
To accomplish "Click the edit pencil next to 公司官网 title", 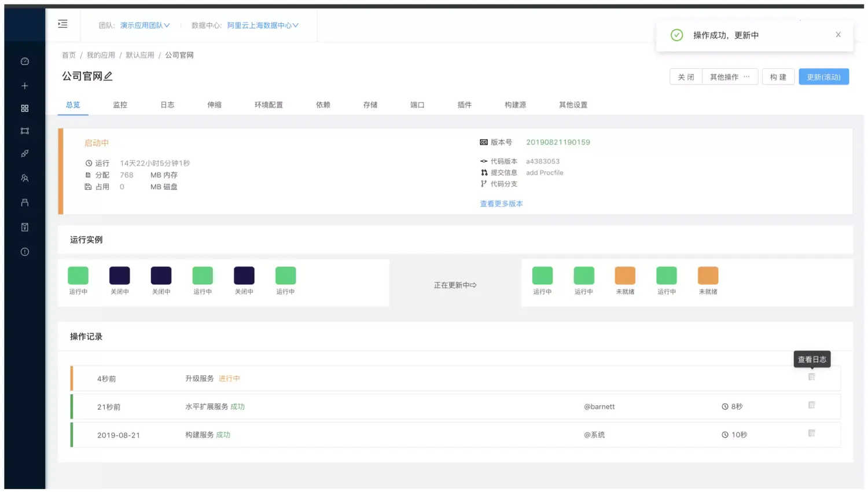I will (x=108, y=76).
